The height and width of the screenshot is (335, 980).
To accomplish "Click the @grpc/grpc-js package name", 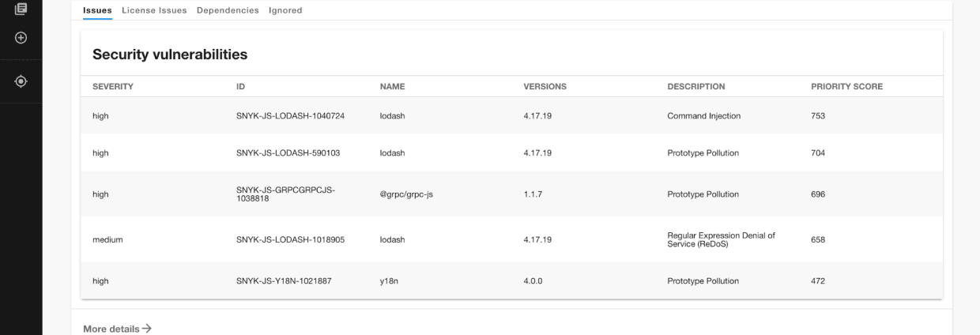I will (x=406, y=194).
